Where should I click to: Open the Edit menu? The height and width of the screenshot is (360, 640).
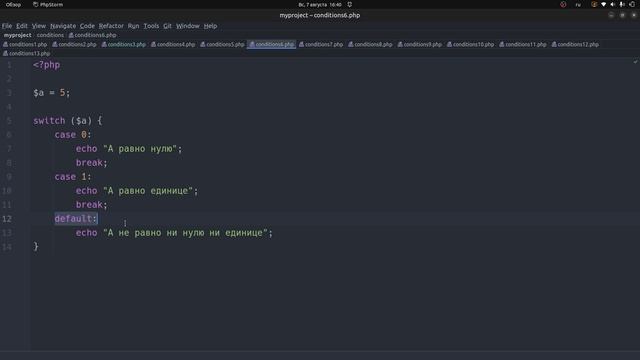pos(22,26)
